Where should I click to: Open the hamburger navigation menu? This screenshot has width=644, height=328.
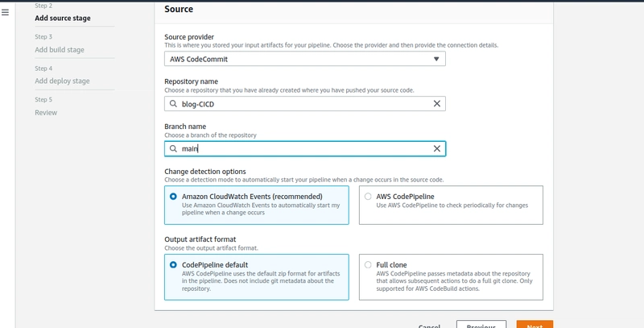(x=6, y=13)
